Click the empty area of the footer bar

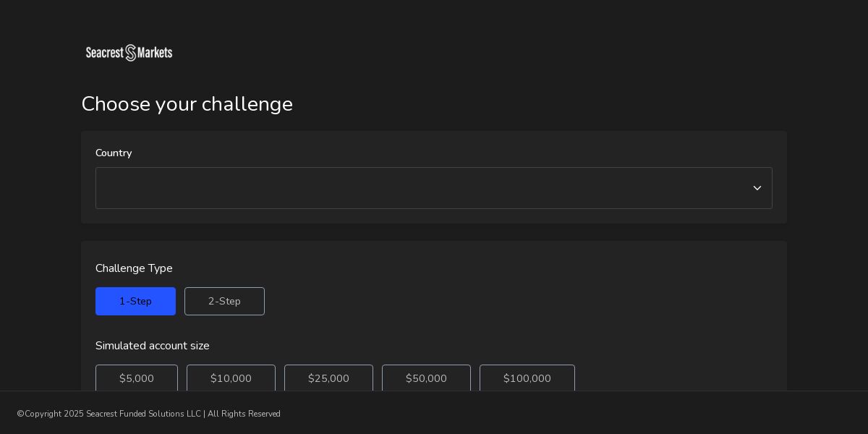tap(579, 414)
